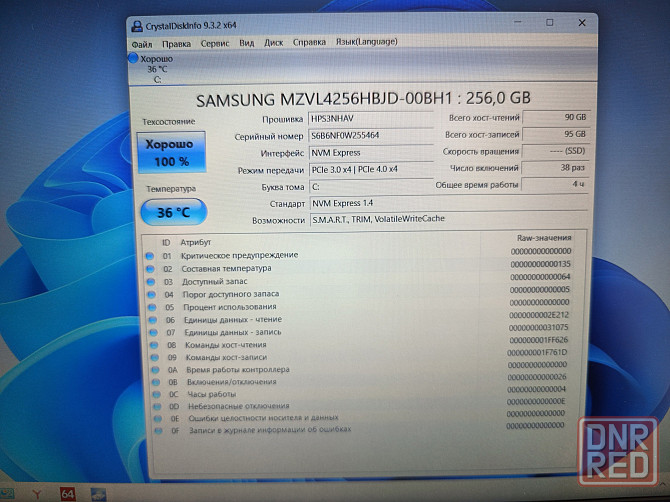Click the CrystalDiskInfo title bar app icon
Viewport: 670px width, 502px height.
coord(137,26)
